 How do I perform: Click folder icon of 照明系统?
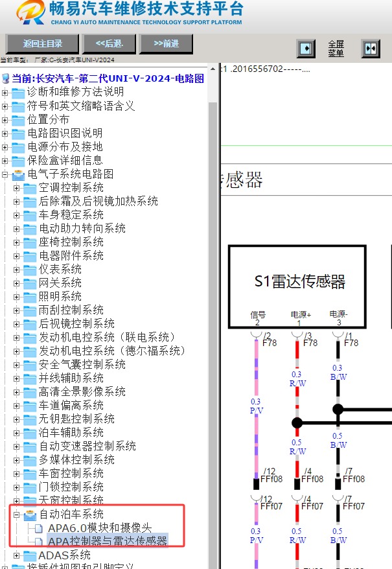click(x=30, y=297)
